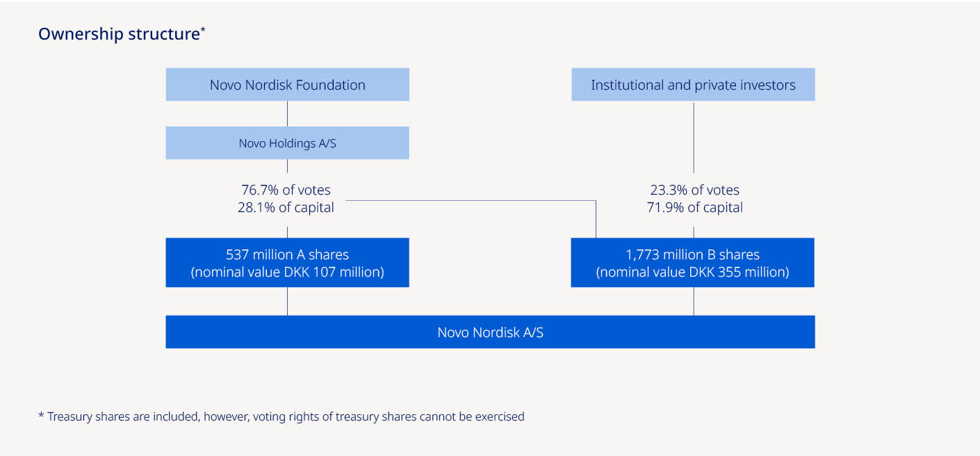This screenshot has height=456, width=980.
Task: Click the asterisk starting the footnote
Action: tap(41, 416)
